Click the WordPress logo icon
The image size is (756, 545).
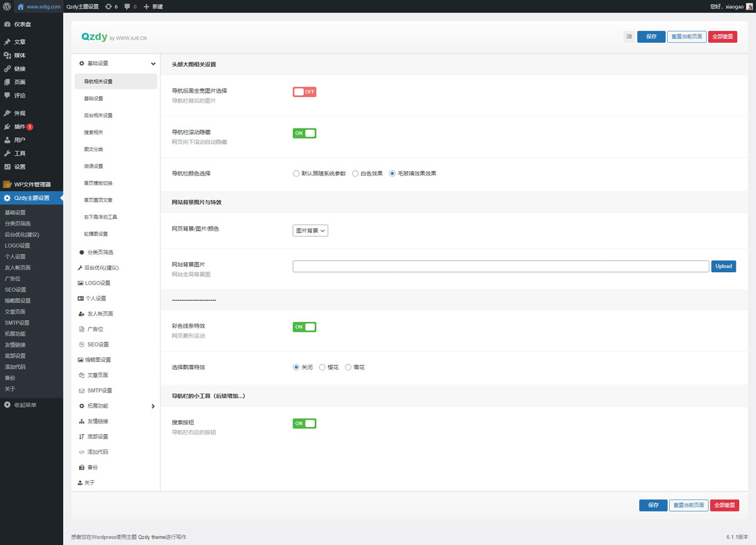(6, 6)
